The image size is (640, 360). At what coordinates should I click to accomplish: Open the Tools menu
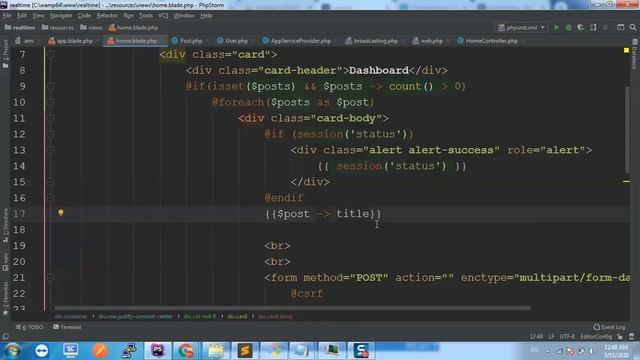[x=146, y=16]
